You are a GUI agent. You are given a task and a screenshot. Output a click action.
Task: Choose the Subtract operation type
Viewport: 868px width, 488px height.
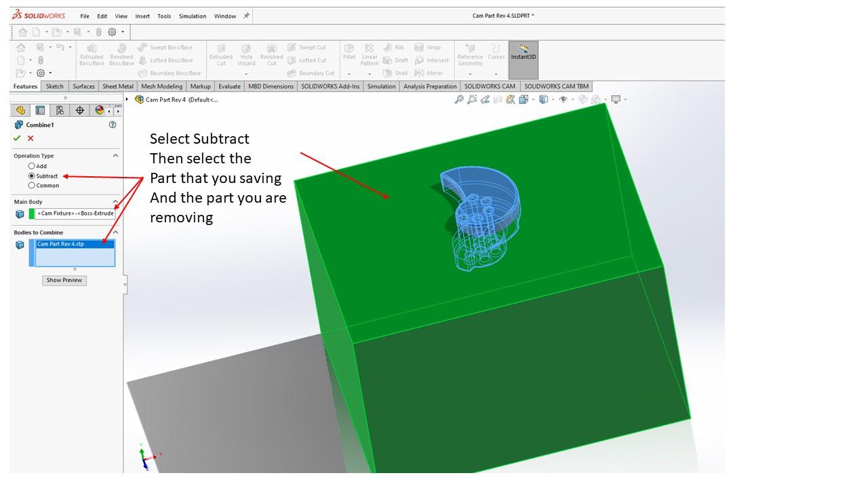[x=32, y=176]
